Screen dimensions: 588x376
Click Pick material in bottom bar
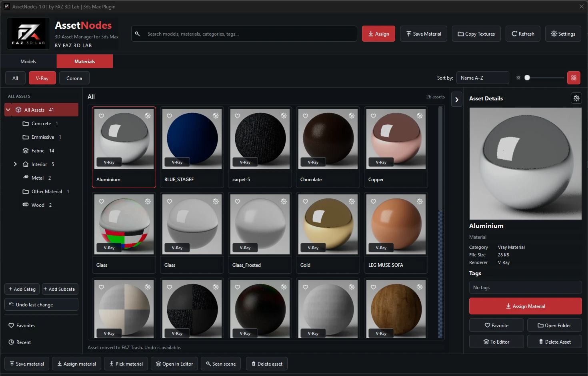pos(126,364)
